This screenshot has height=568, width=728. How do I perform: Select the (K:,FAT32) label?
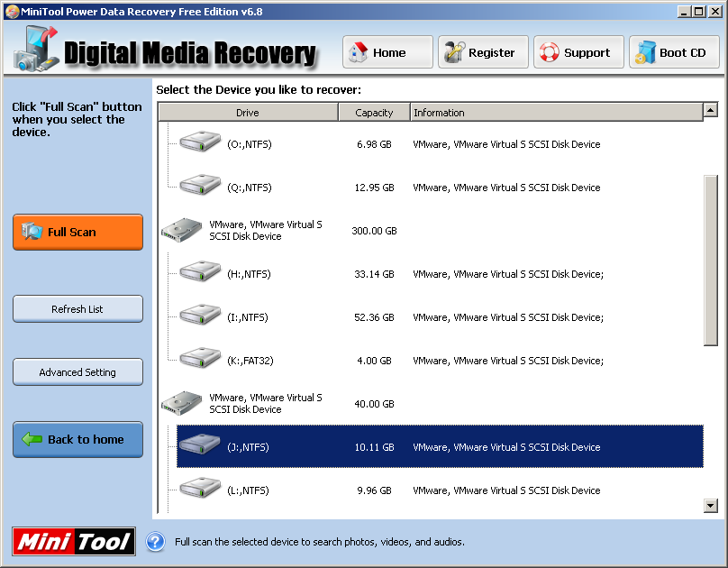(x=250, y=361)
